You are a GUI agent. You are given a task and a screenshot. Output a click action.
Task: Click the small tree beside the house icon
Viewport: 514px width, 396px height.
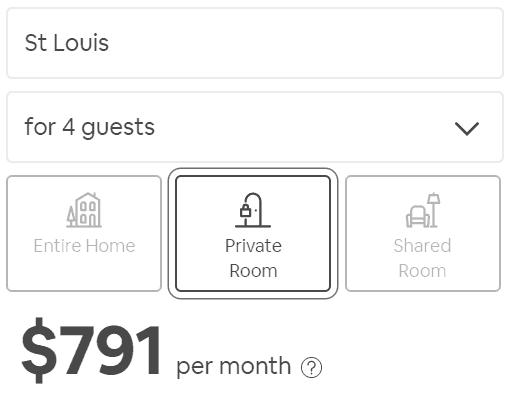coord(71,216)
